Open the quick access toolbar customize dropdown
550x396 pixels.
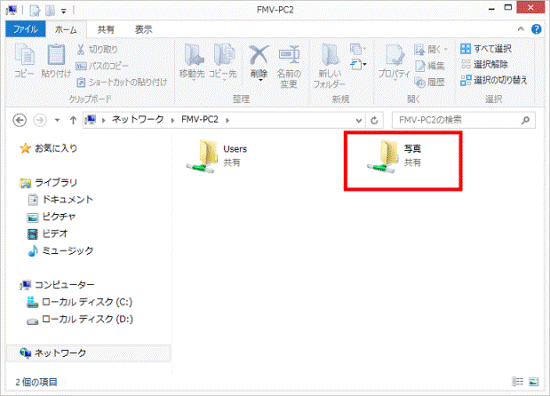tap(63, 11)
